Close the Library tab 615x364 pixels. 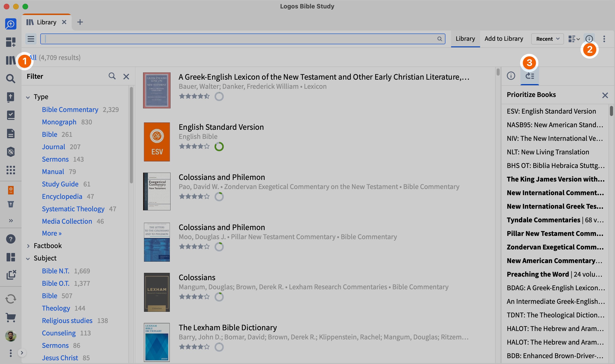pyautogui.click(x=64, y=22)
